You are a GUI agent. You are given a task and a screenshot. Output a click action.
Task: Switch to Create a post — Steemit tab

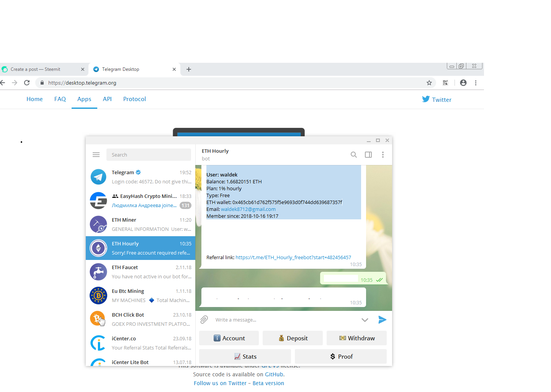[43, 69]
